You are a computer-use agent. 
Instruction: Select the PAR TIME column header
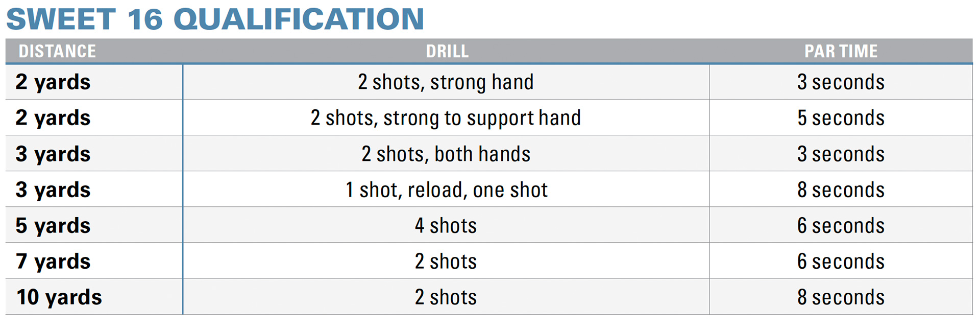click(x=841, y=51)
